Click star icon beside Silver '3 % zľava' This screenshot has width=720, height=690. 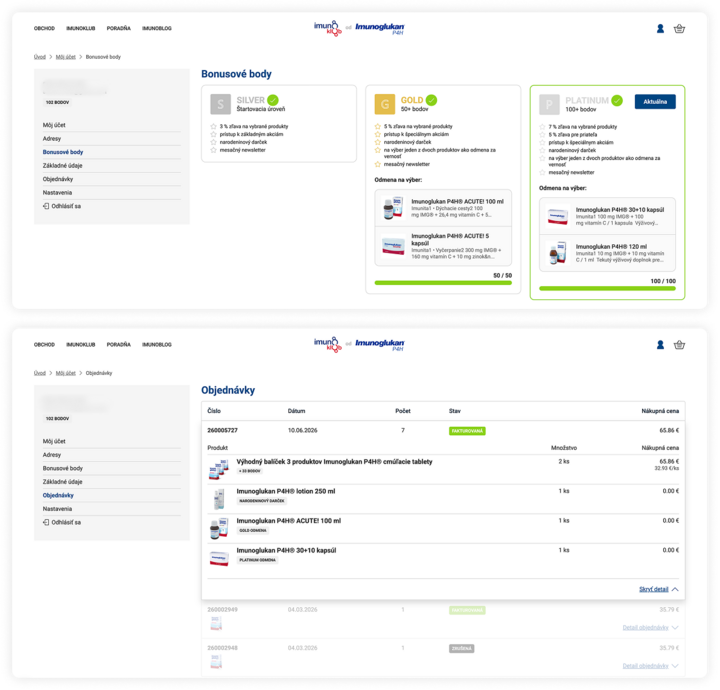point(214,126)
